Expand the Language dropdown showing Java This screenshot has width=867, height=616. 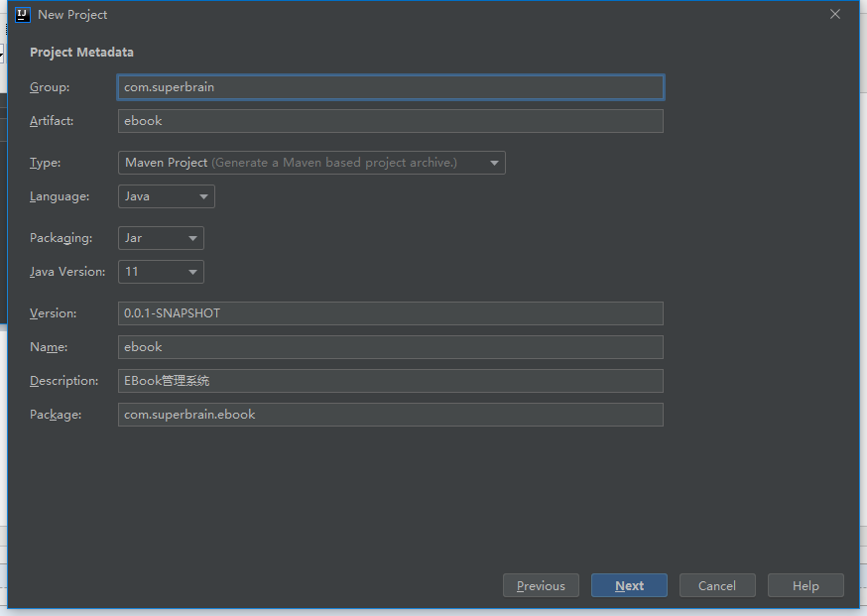pos(167,196)
